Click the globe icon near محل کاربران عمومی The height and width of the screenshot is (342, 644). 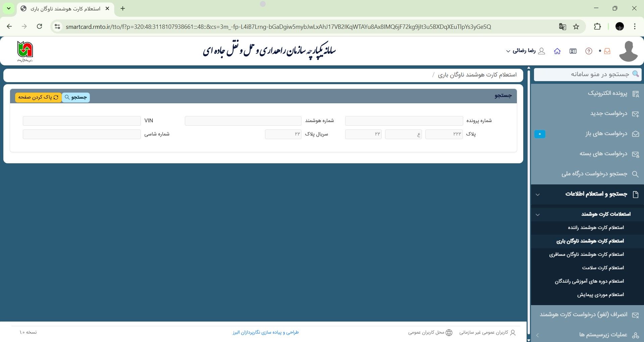click(449, 332)
